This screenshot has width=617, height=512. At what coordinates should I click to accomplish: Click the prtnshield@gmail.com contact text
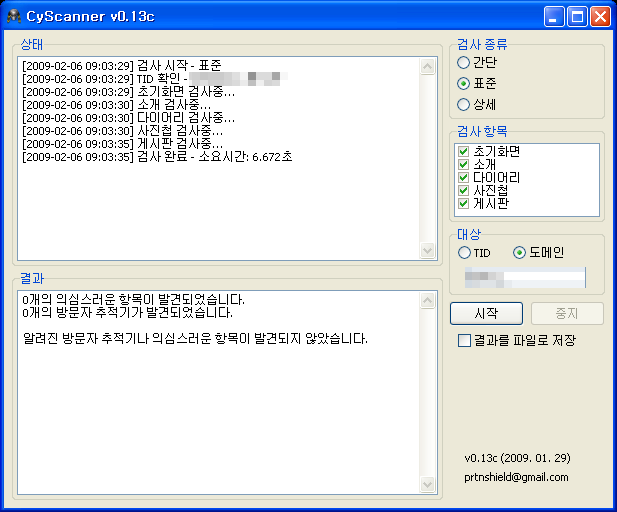point(516,477)
